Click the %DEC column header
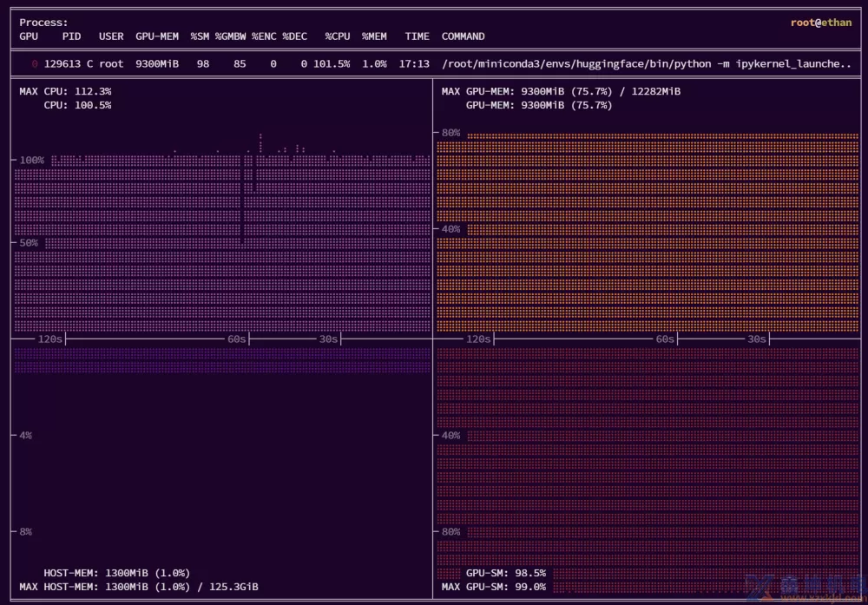 point(294,36)
